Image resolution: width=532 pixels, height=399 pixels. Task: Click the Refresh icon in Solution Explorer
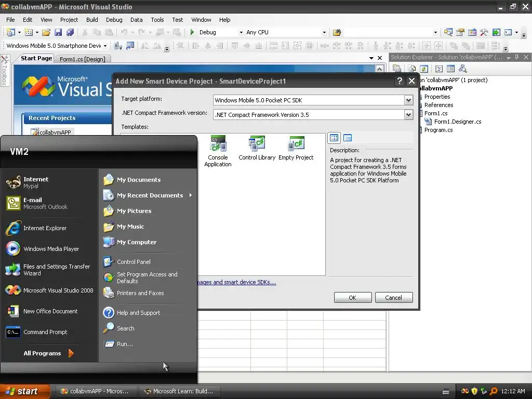point(424,69)
